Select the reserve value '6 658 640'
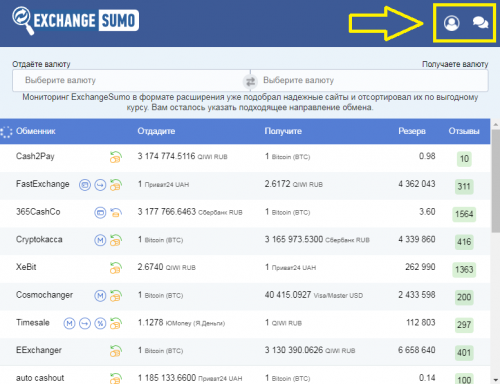Screen dimensions: 500x384 (417, 350)
